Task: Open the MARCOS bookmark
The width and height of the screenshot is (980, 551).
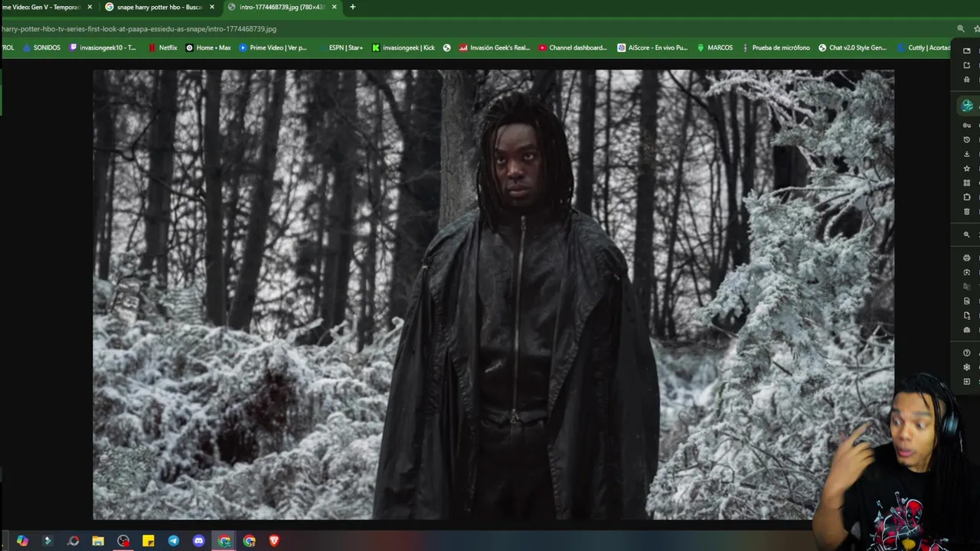Action: (714, 47)
